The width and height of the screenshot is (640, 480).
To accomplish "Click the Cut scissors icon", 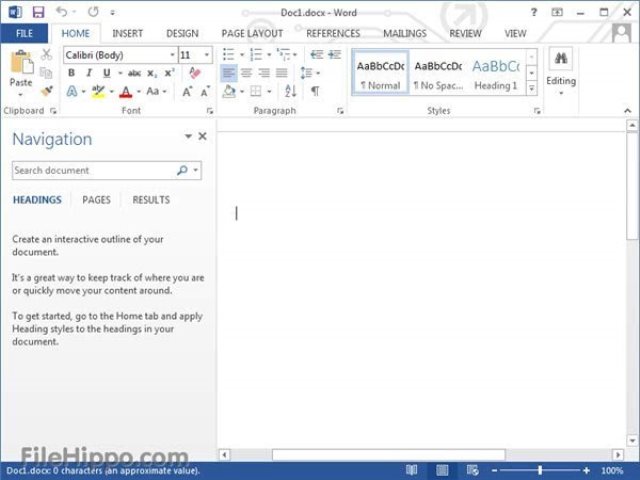I will 47,55.
